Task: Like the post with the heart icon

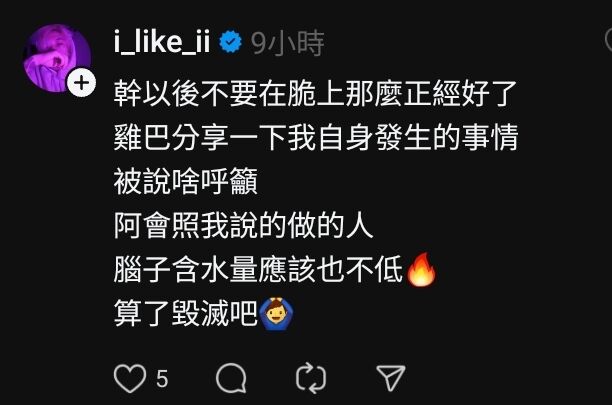Action: click(130, 378)
